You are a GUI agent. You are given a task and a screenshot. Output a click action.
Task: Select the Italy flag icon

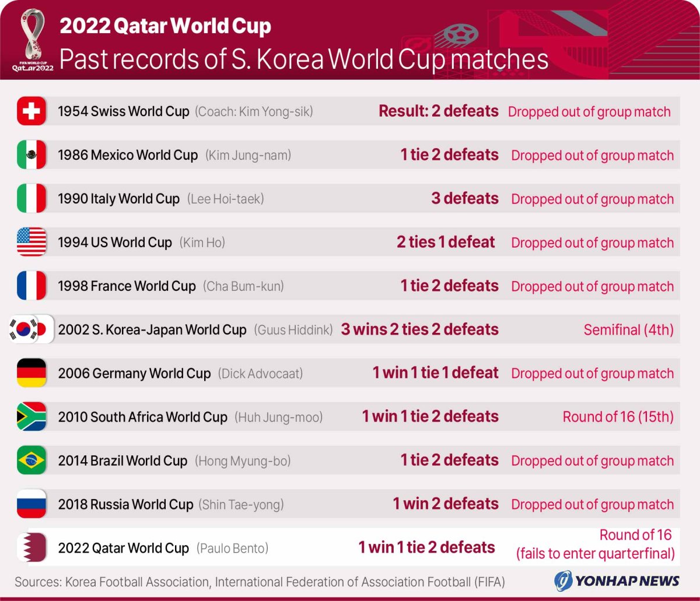tap(32, 198)
